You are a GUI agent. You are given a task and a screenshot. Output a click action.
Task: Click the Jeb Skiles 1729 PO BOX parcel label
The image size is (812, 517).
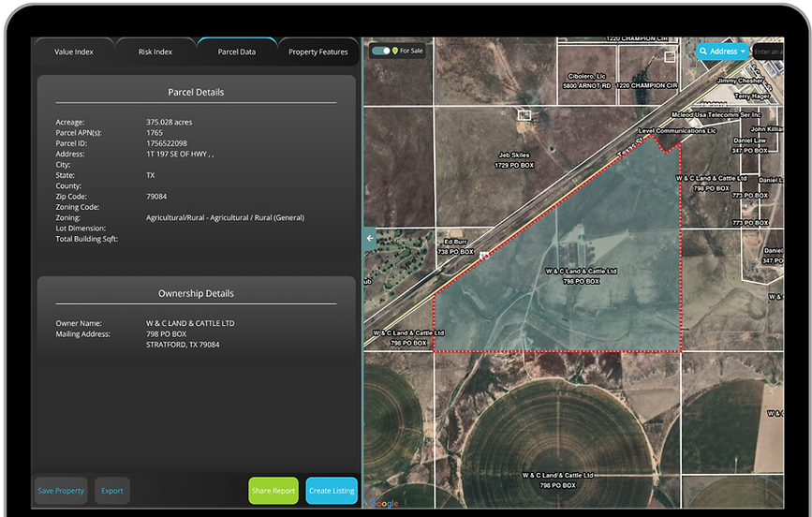point(514,160)
